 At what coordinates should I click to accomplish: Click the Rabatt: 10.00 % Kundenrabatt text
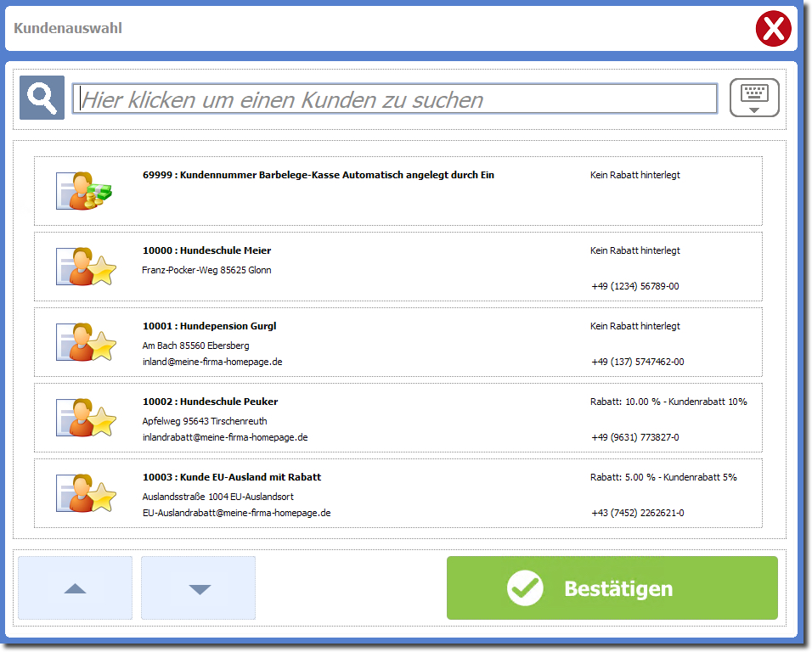coord(668,402)
